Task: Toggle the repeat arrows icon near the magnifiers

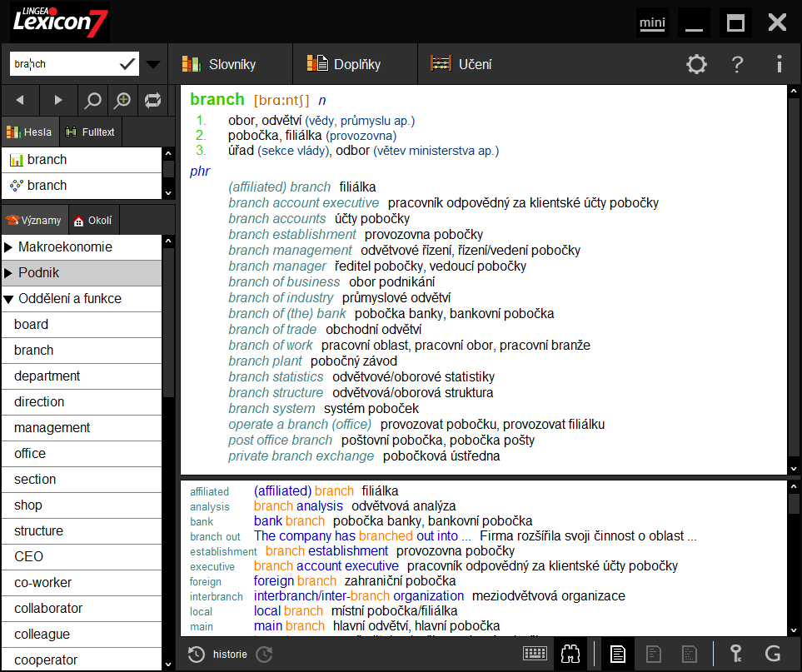Action: tap(153, 99)
